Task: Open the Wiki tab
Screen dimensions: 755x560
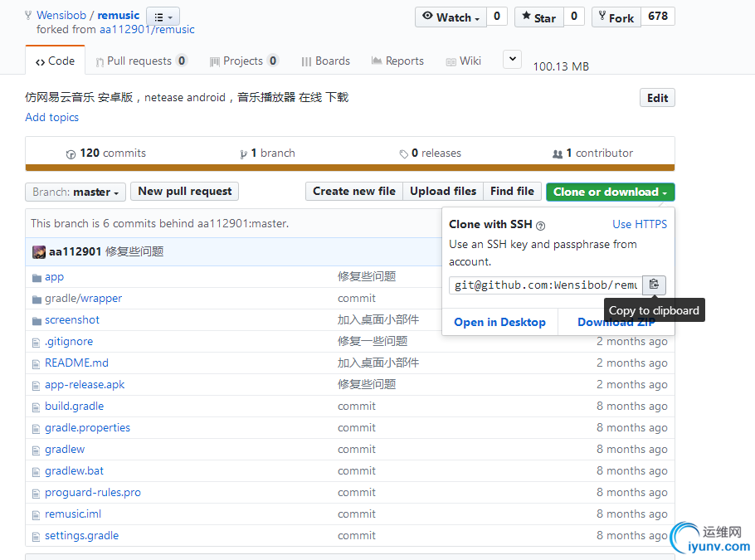Action: (463, 61)
